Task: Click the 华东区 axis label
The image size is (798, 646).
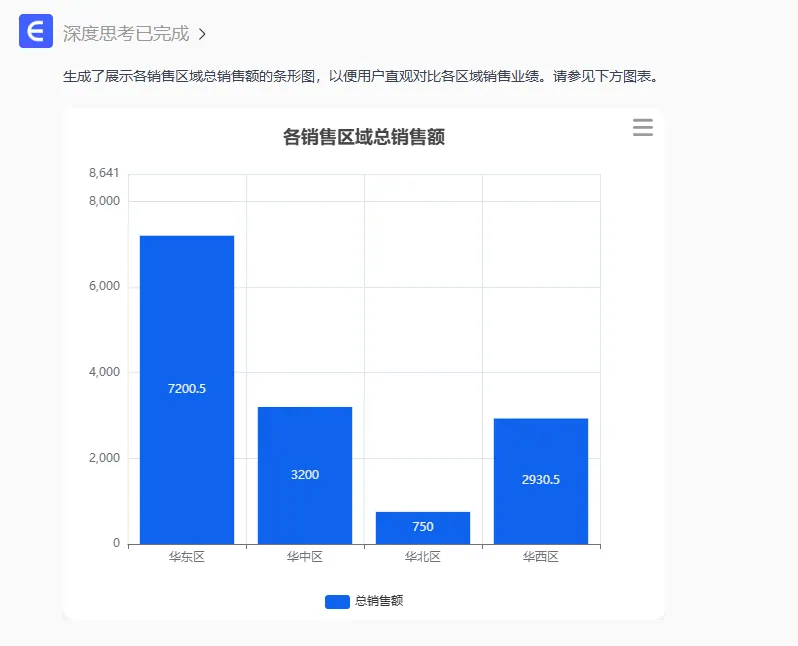Action: (x=187, y=557)
